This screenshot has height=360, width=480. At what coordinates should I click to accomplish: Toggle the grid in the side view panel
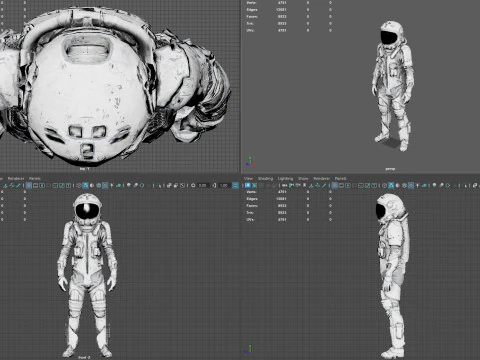[334, 185]
